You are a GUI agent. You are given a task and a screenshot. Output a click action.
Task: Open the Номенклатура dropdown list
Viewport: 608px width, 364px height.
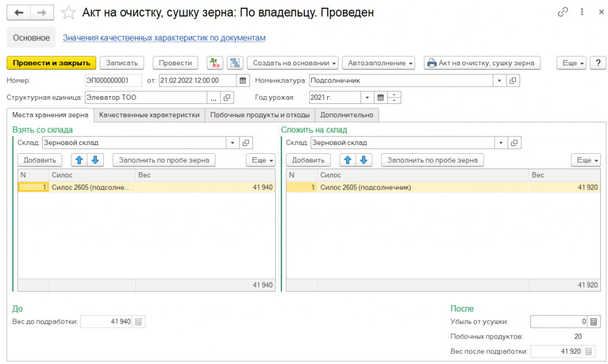(x=499, y=80)
